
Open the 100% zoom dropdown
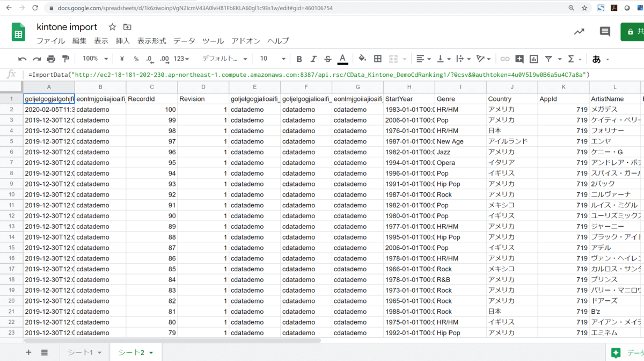pos(95,59)
